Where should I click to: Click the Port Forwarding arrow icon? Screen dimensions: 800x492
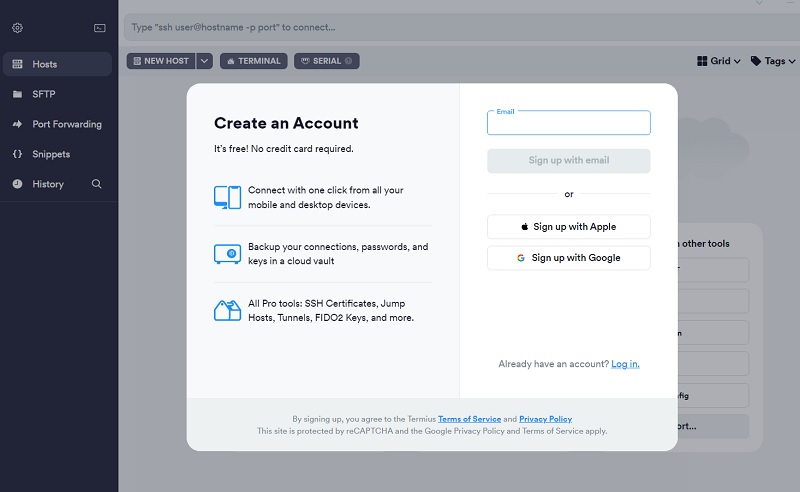pos(17,124)
